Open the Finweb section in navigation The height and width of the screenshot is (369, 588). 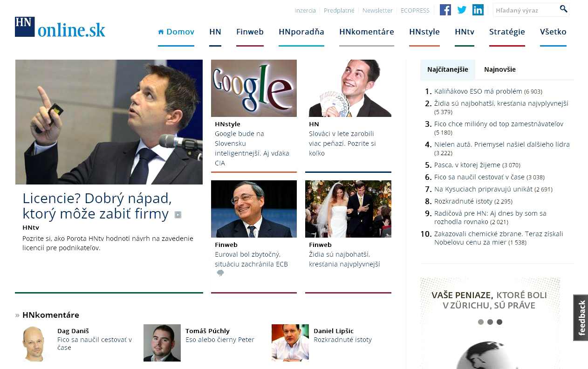point(250,32)
